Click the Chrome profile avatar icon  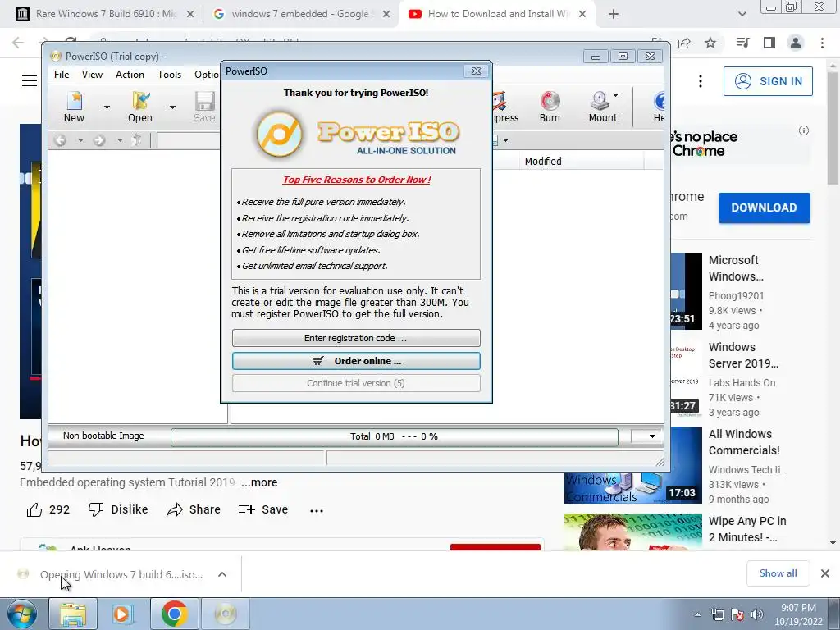(x=796, y=43)
